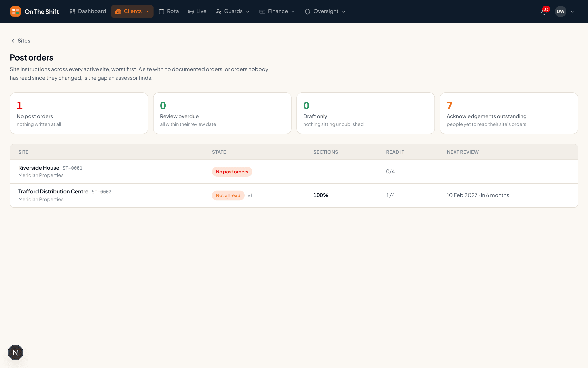Image resolution: width=588 pixels, height=368 pixels.
Task: Click the Oversight shield icon
Action: [308, 11]
